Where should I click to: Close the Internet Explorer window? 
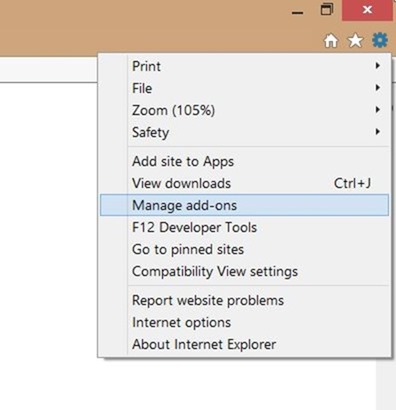367,10
